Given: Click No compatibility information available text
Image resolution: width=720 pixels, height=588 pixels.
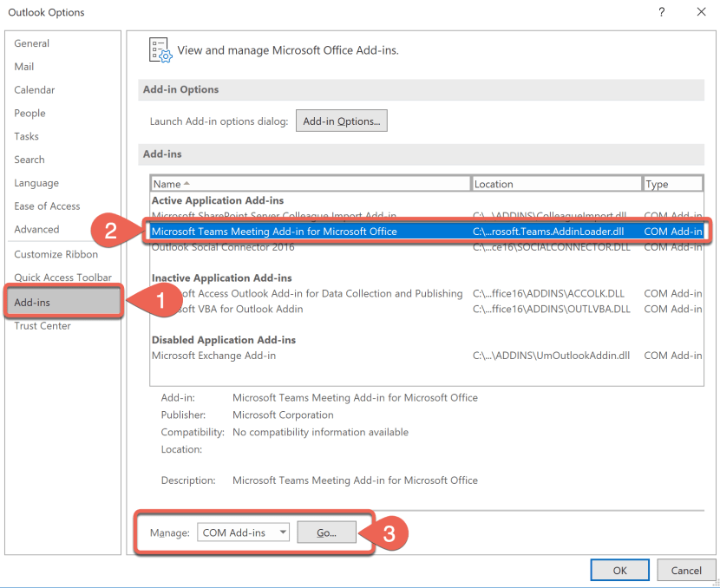Looking at the screenshot, I should tap(320, 432).
